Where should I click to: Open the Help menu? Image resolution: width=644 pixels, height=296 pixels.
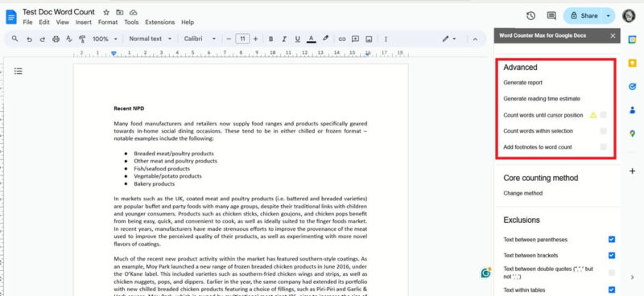coord(188,23)
